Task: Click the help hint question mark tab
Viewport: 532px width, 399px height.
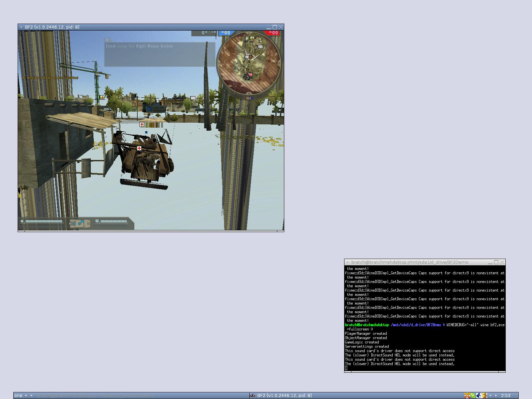Action: 107,40
